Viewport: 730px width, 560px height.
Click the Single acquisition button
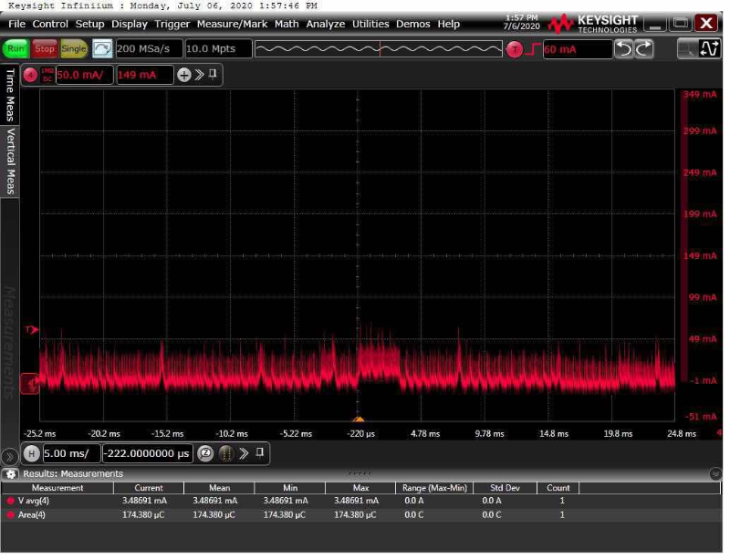(74, 48)
